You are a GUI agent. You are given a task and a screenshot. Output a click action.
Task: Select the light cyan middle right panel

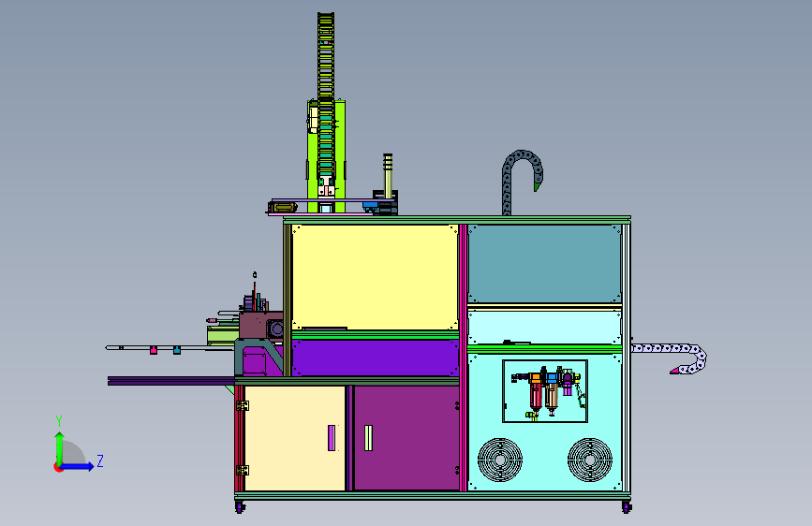(544, 328)
